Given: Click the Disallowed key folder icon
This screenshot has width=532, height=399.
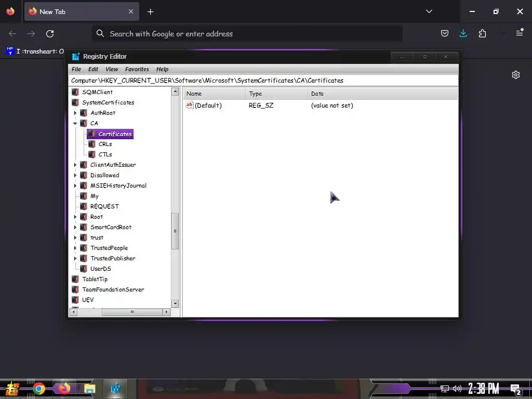Looking at the screenshot, I should coord(84,176).
